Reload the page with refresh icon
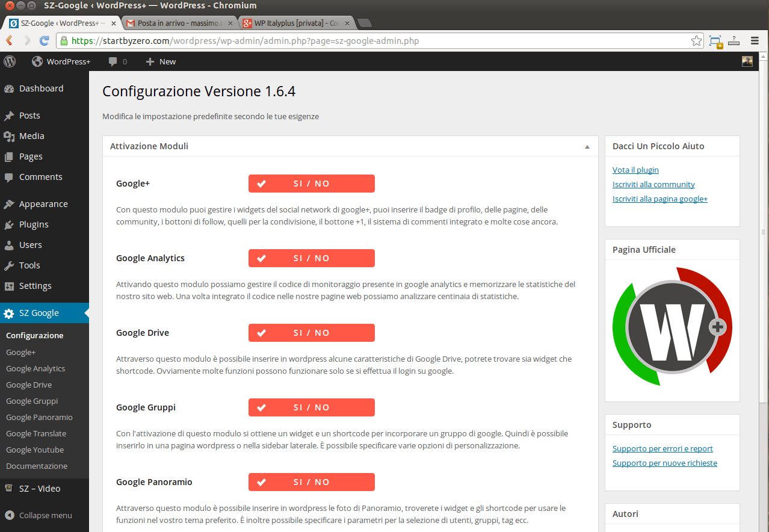 pos(44,41)
